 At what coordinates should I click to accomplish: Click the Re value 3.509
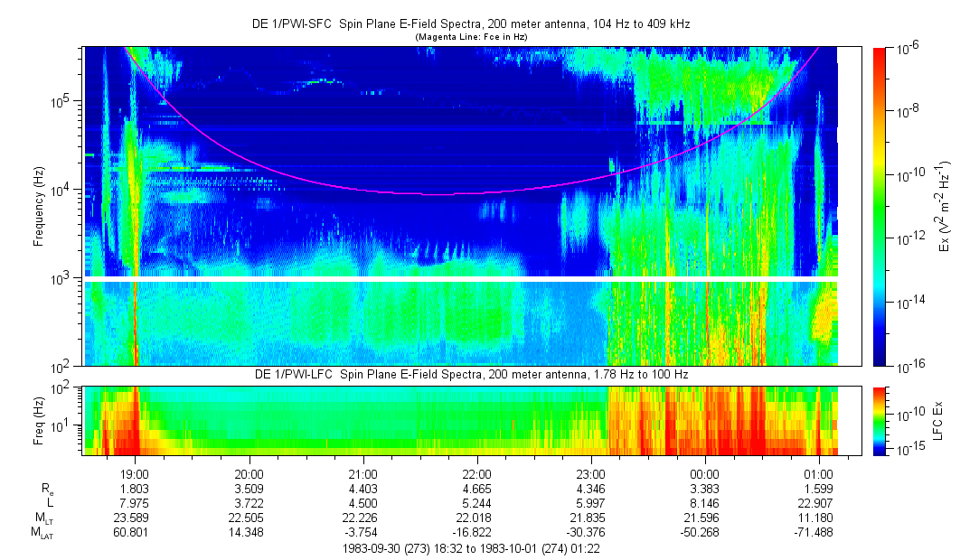pyautogui.click(x=249, y=489)
